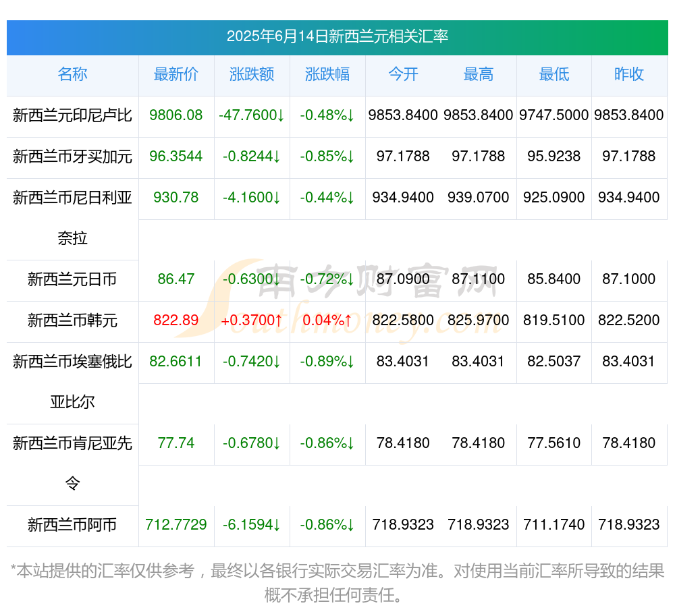This screenshot has width=675, height=616.
Task: Click latest price 9806.08
Action: coord(176,115)
